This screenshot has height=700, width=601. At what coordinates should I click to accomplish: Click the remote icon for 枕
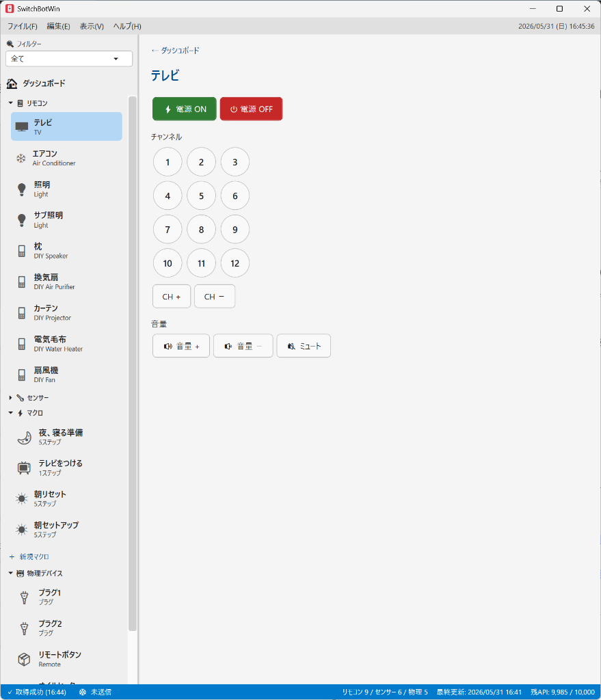[x=21, y=251]
